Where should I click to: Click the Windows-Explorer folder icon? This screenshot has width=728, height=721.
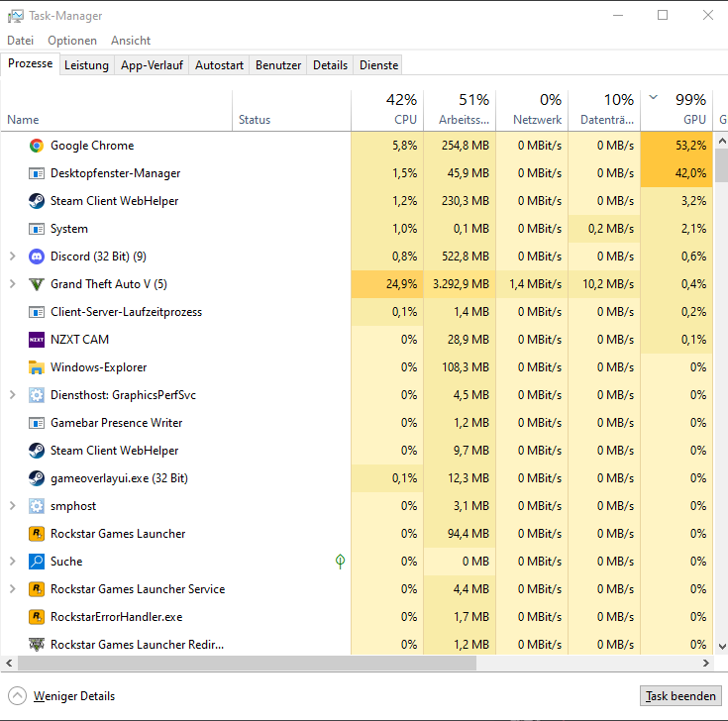(37, 367)
